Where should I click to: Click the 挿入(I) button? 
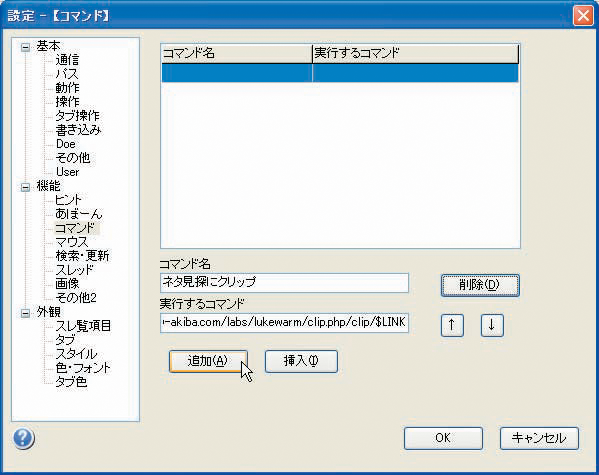pyautogui.click(x=301, y=361)
